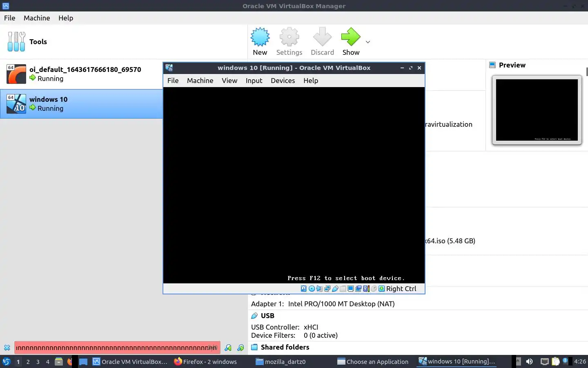588x368 pixels.
Task: Click the grayed shared folders icon in VM status bar
Action: coord(343,289)
